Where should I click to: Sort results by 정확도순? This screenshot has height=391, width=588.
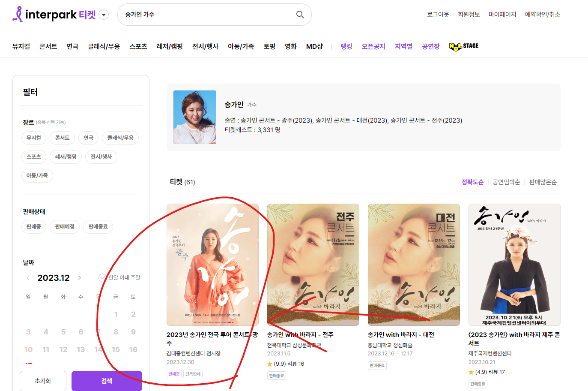pyautogui.click(x=472, y=182)
